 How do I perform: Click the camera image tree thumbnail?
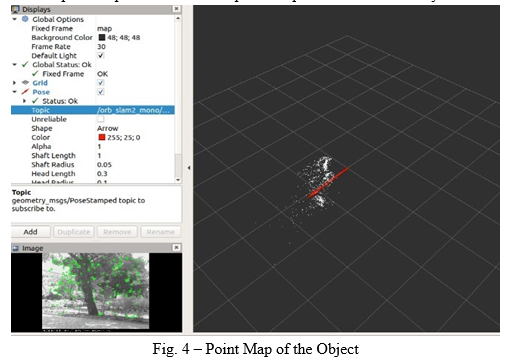(96, 291)
